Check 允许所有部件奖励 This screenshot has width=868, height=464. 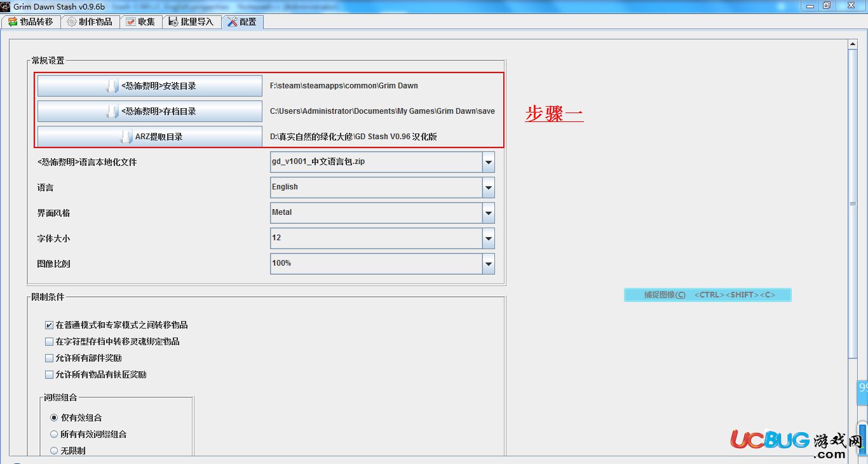pos(50,358)
